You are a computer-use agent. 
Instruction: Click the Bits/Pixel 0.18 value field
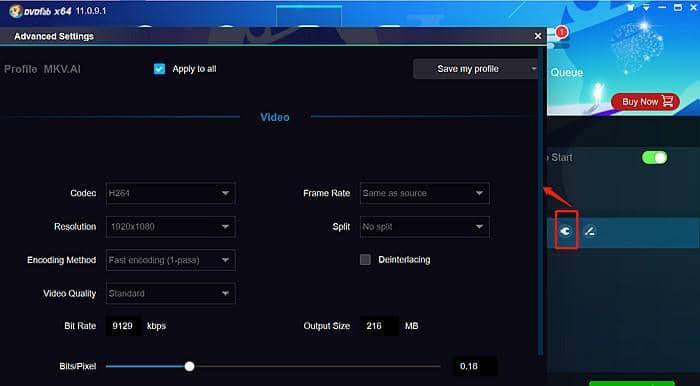(x=475, y=366)
